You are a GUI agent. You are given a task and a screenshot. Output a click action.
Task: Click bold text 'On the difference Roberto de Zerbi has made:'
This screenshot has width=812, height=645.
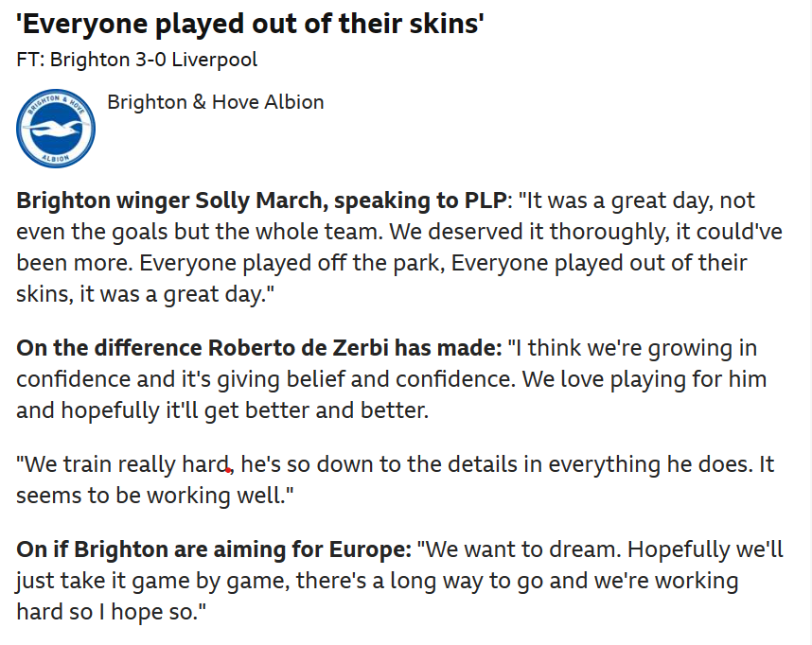[x=259, y=347]
